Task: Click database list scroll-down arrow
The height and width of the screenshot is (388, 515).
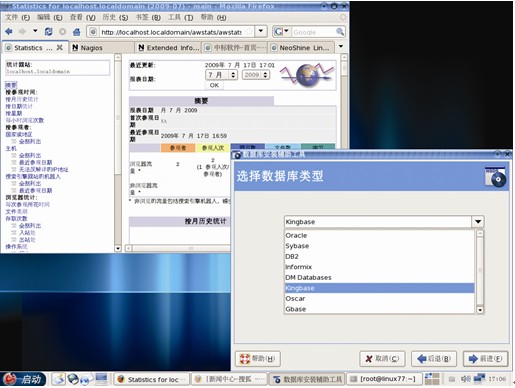Action: pos(480,310)
